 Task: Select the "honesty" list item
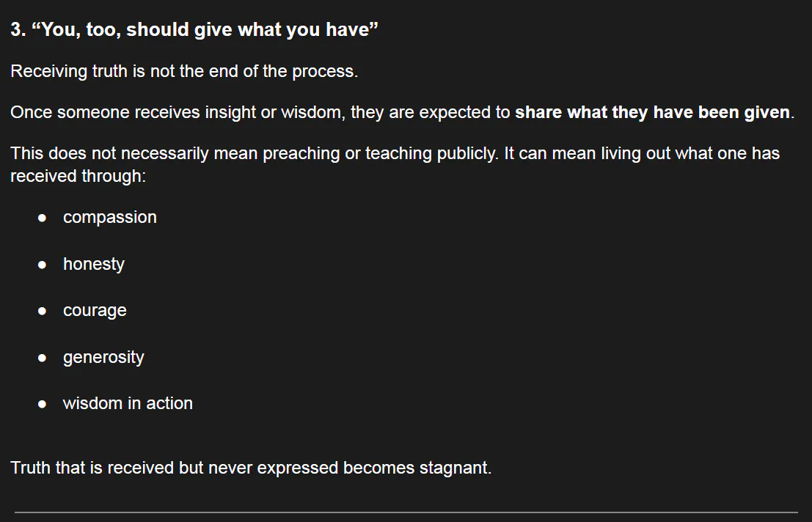point(93,264)
